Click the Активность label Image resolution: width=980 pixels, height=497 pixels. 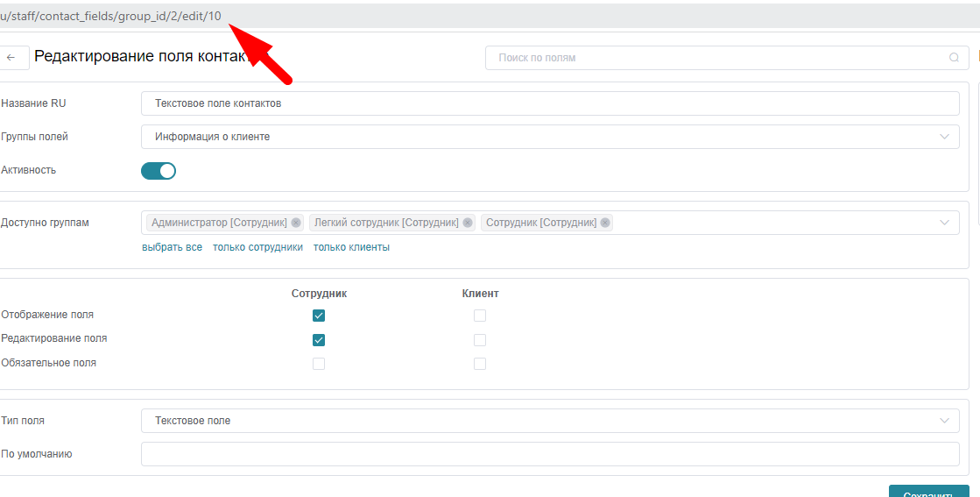coord(29,170)
